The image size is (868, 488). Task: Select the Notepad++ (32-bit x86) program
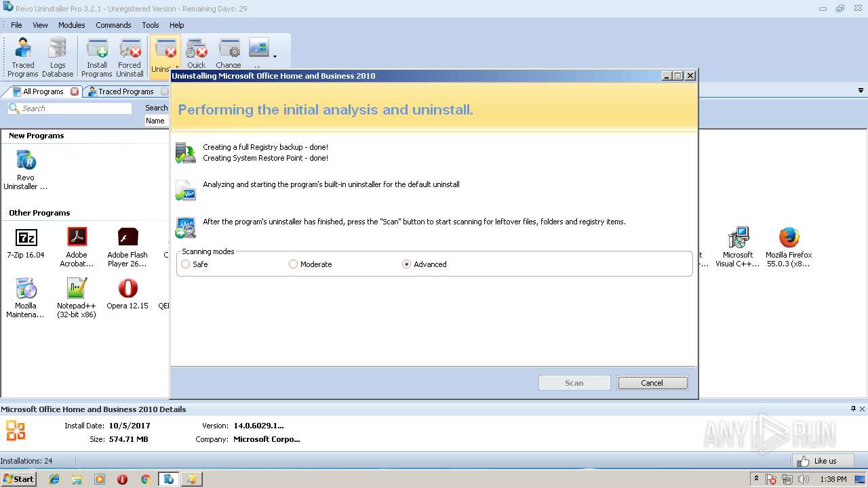[x=77, y=298]
